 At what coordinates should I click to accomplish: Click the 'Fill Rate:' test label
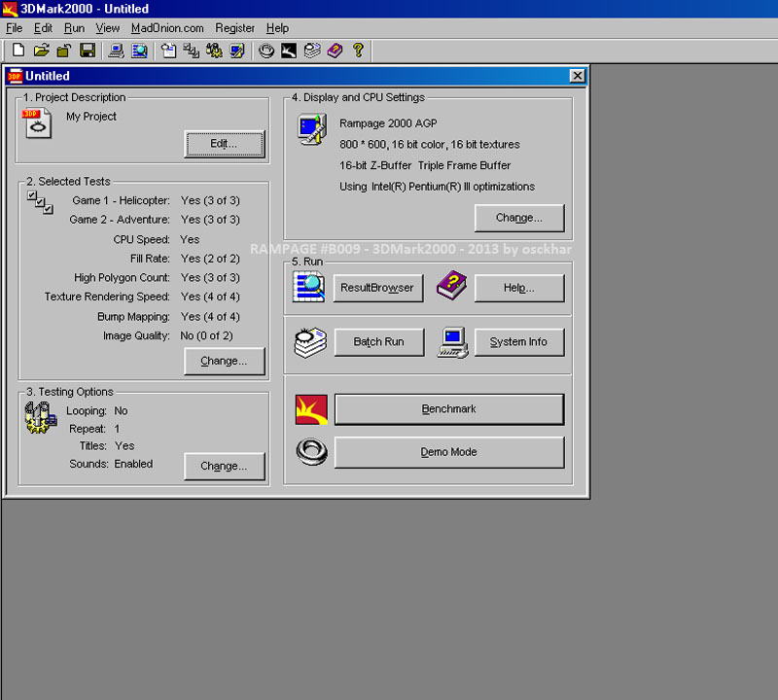150,259
